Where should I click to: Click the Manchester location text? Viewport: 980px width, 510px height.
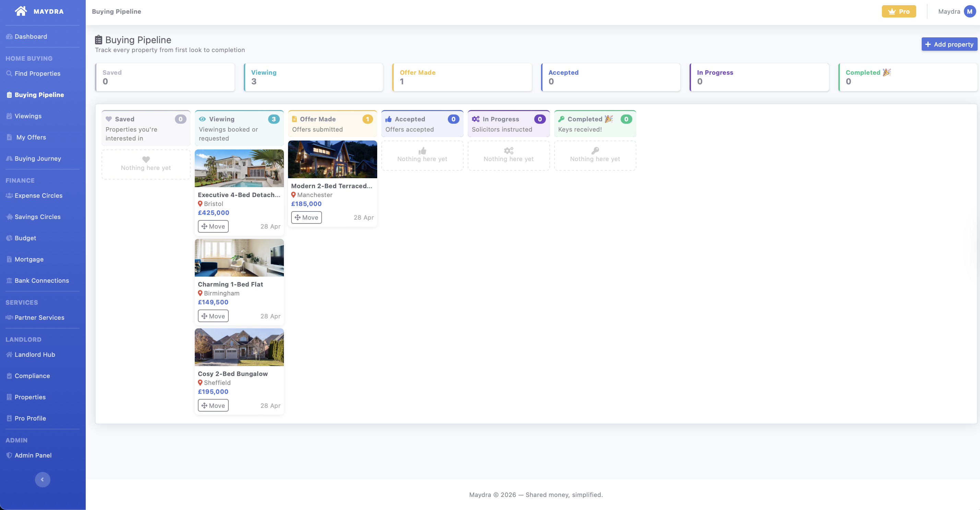pos(315,195)
